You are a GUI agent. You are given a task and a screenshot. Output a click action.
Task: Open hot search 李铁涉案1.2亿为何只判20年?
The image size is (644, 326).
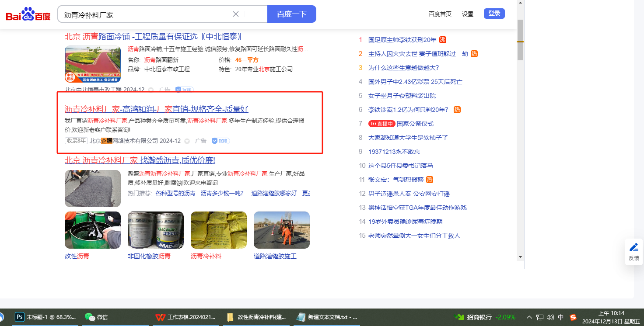pos(408,110)
